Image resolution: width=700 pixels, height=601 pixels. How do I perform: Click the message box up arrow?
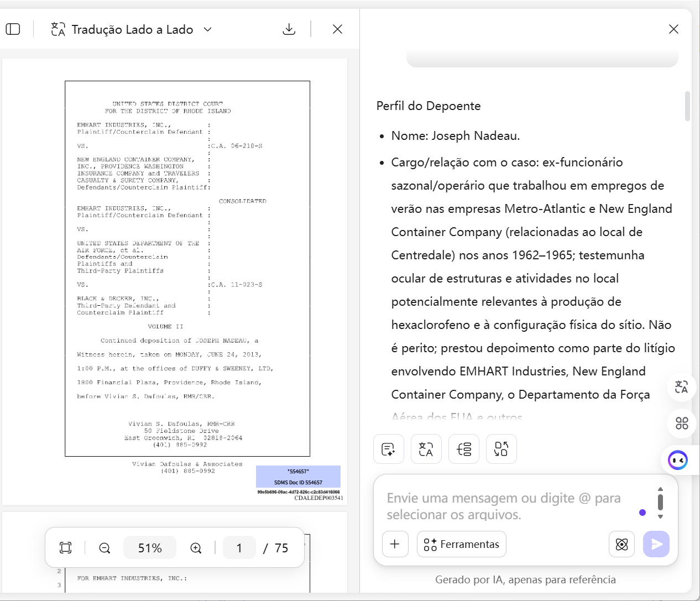(x=660, y=489)
